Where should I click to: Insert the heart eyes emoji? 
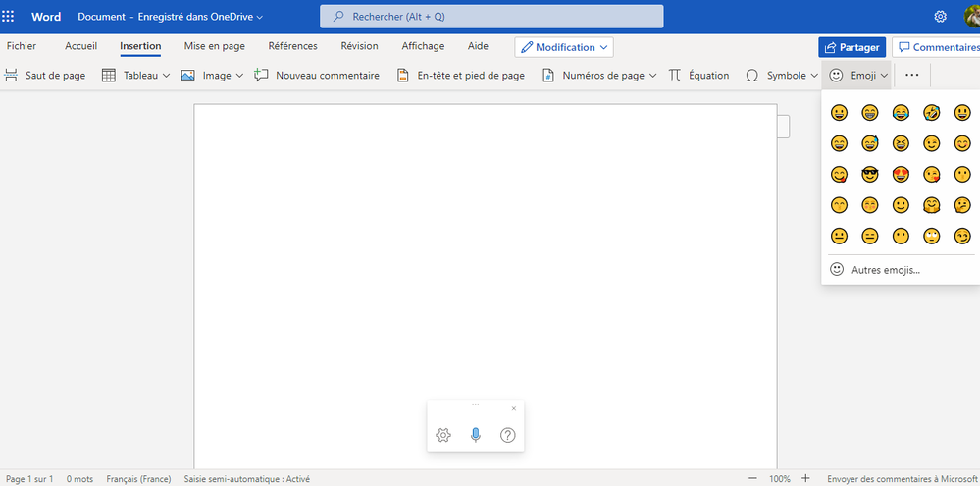901,174
